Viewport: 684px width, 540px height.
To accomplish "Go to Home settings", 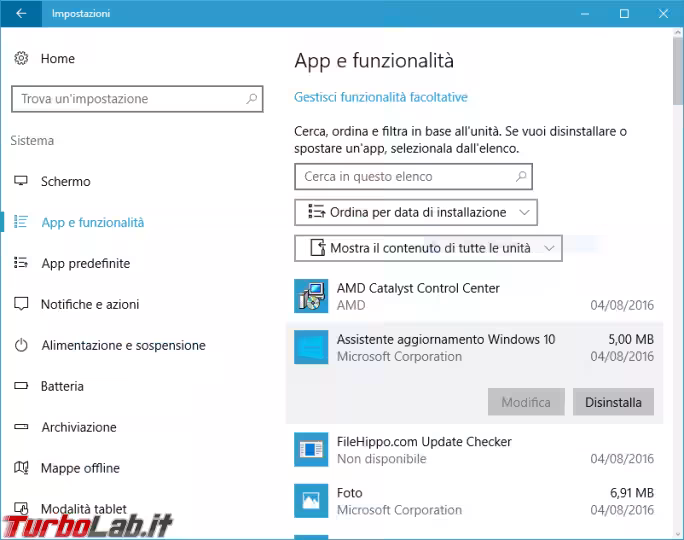I will pos(58,58).
